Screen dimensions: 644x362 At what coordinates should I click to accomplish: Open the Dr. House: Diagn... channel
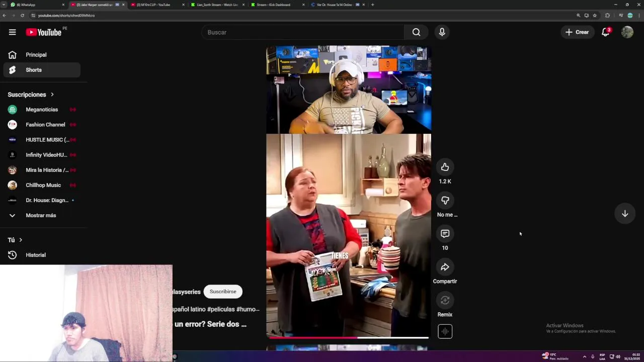click(42, 200)
